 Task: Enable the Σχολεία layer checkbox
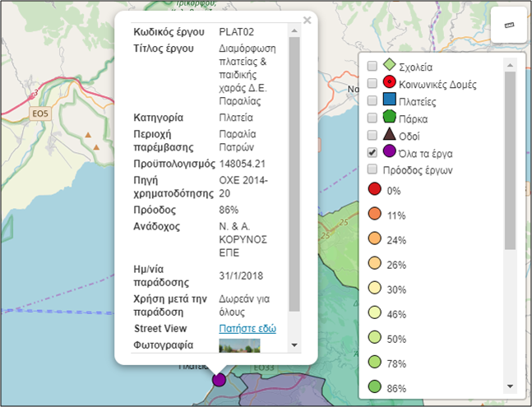point(372,66)
